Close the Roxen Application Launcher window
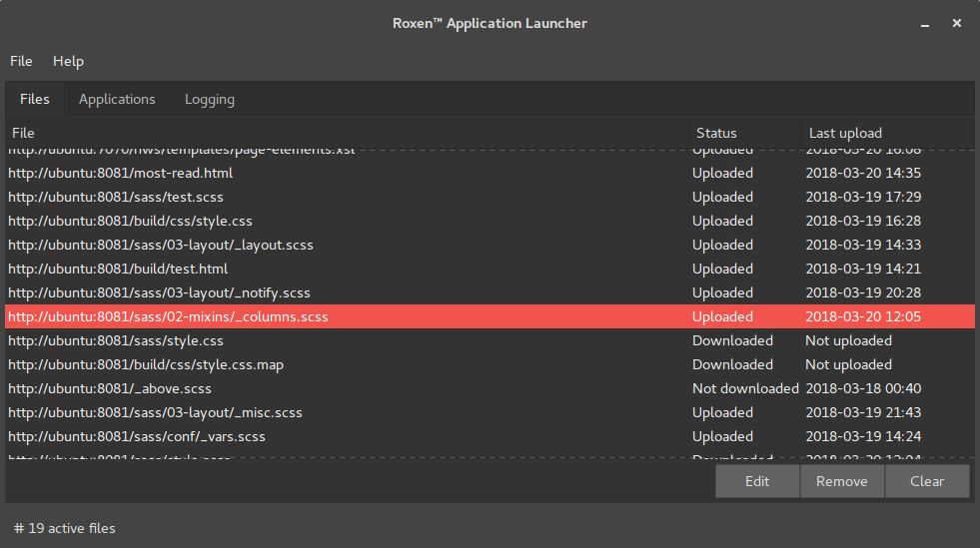Image resolution: width=980 pixels, height=548 pixels. (957, 23)
